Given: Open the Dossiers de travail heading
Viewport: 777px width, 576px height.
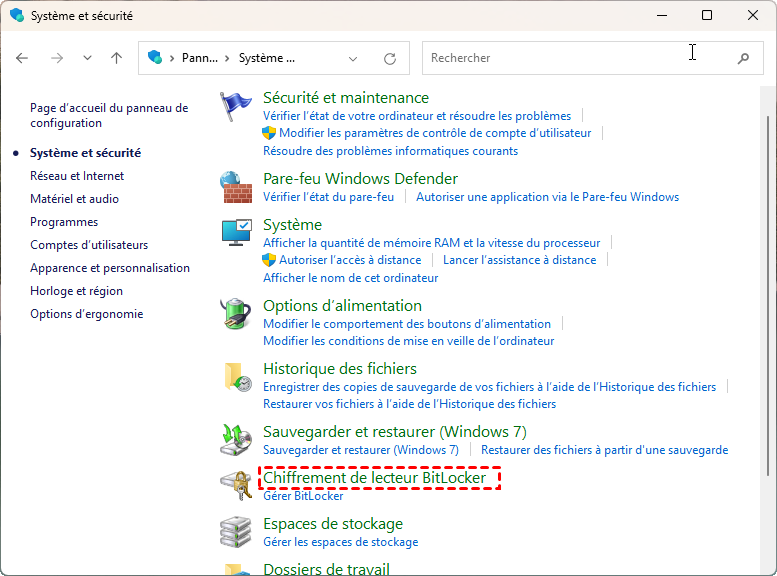Looking at the screenshot, I should 326,569.
